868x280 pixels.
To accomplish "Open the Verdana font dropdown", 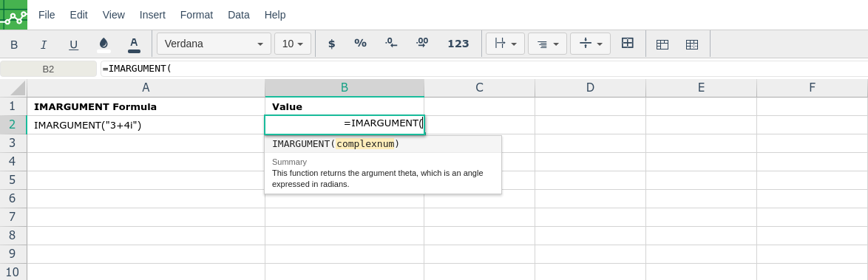I will (x=214, y=44).
